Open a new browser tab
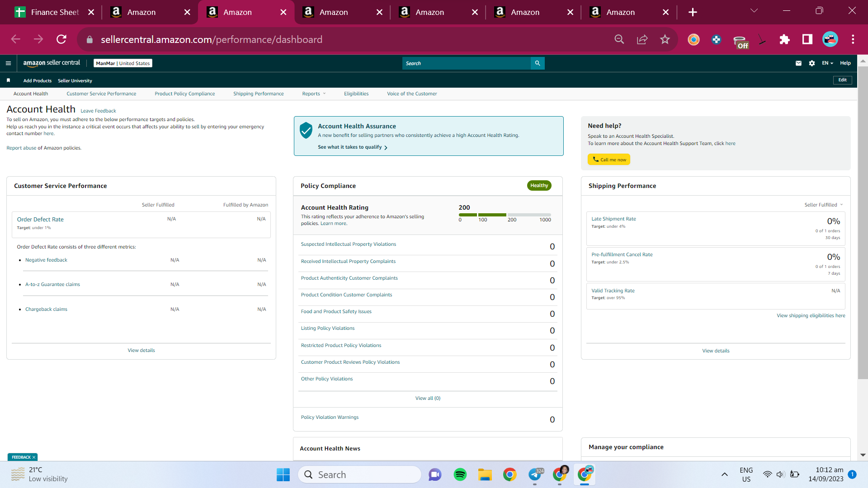Screen dimensions: 868x488 point(693,12)
